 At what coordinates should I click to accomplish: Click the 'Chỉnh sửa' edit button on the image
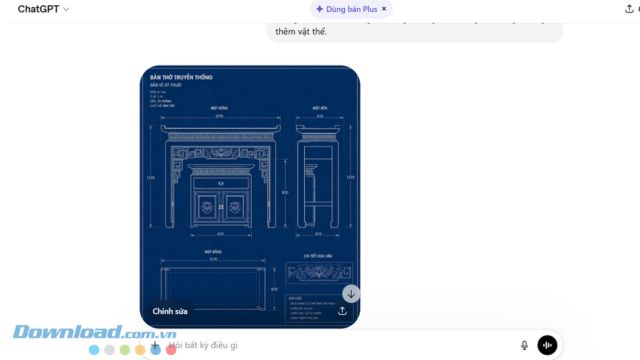[170, 311]
